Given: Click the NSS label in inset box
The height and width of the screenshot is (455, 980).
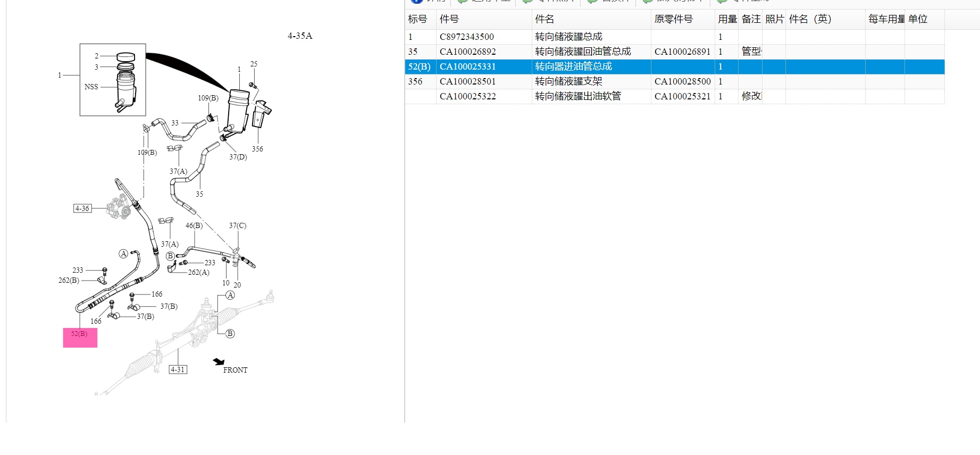Looking at the screenshot, I should [91, 87].
